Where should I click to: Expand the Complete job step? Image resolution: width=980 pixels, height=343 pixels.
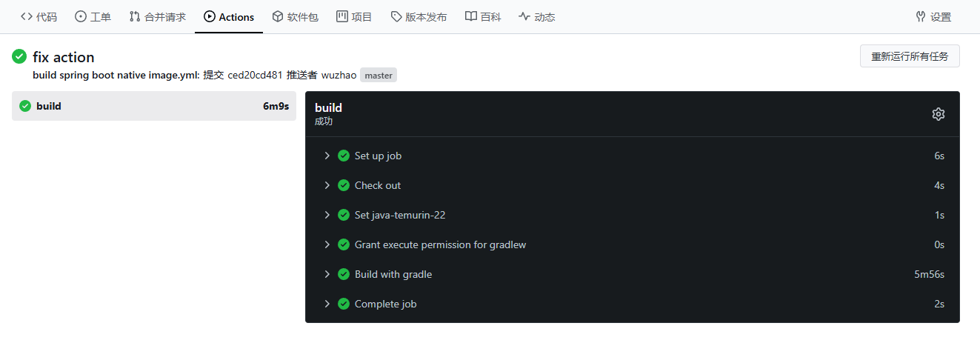point(633,304)
